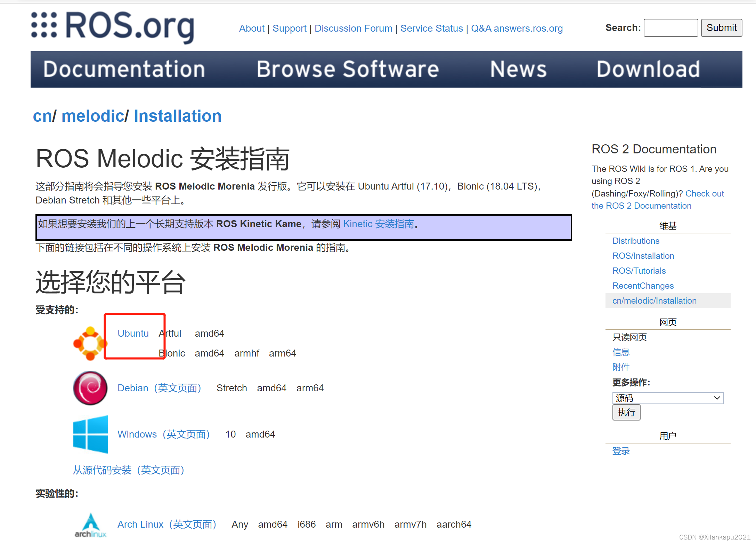
Task: Open the Kinetic 安装指南 link
Action: [x=379, y=224]
